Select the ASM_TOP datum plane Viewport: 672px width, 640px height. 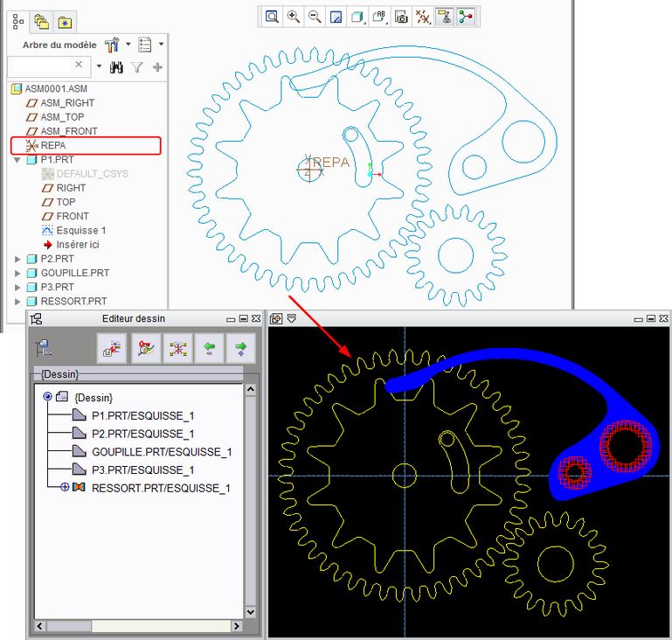[62, 117]
